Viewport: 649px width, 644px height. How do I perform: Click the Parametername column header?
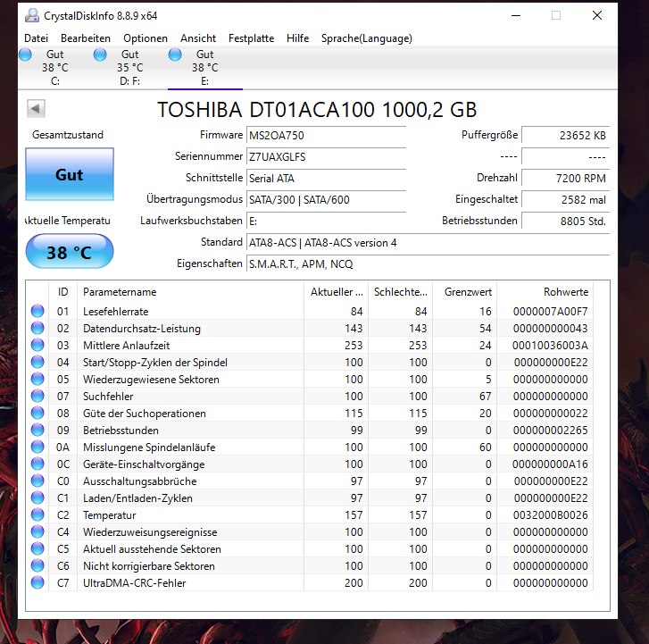[x=190, y=292]
